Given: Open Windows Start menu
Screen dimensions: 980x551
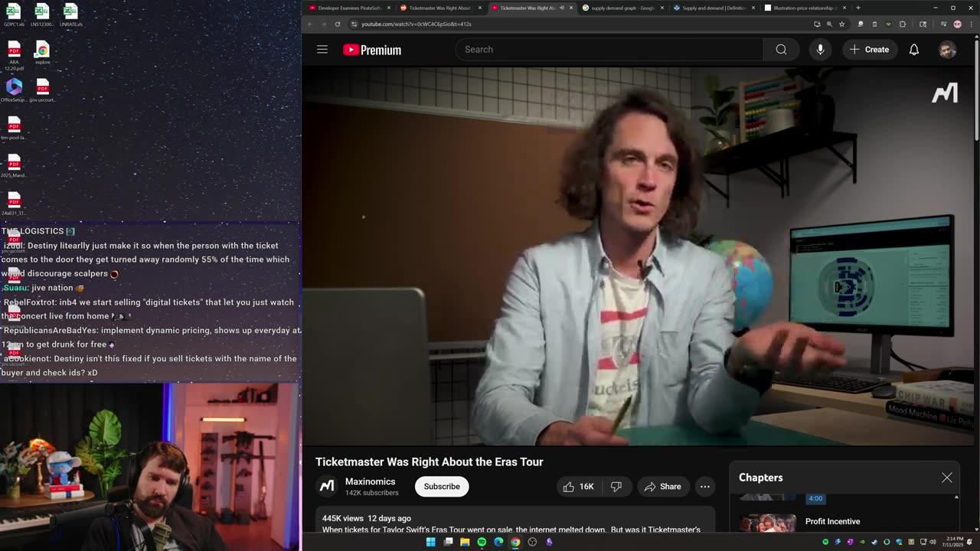Looking at the screenshot, I should click(x=430, y=542).
